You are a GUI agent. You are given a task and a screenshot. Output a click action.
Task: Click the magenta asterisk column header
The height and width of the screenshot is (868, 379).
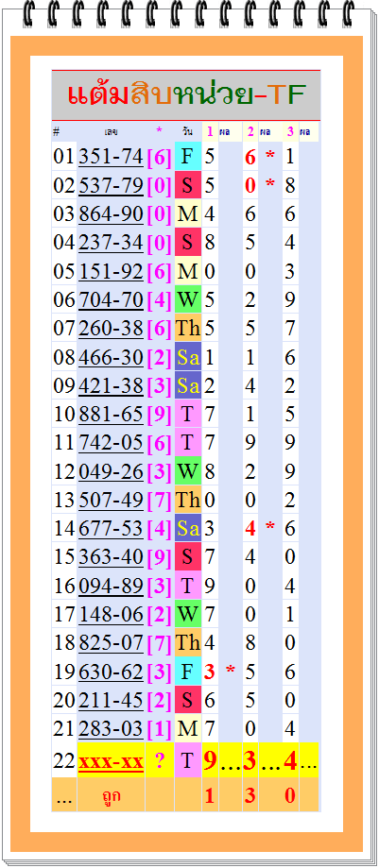click(x=160, y=131)
